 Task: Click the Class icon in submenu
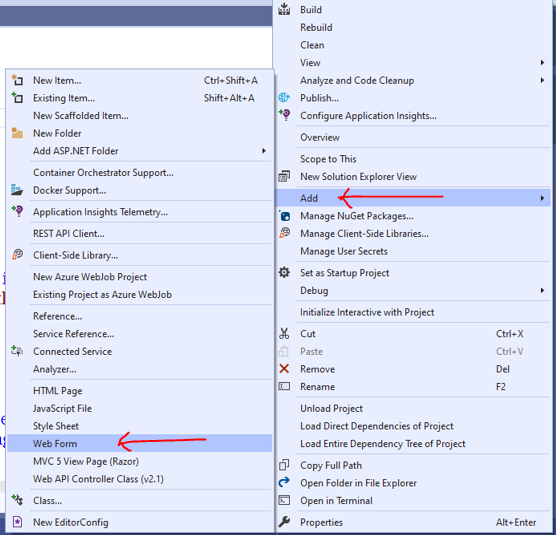pos(17,500)
